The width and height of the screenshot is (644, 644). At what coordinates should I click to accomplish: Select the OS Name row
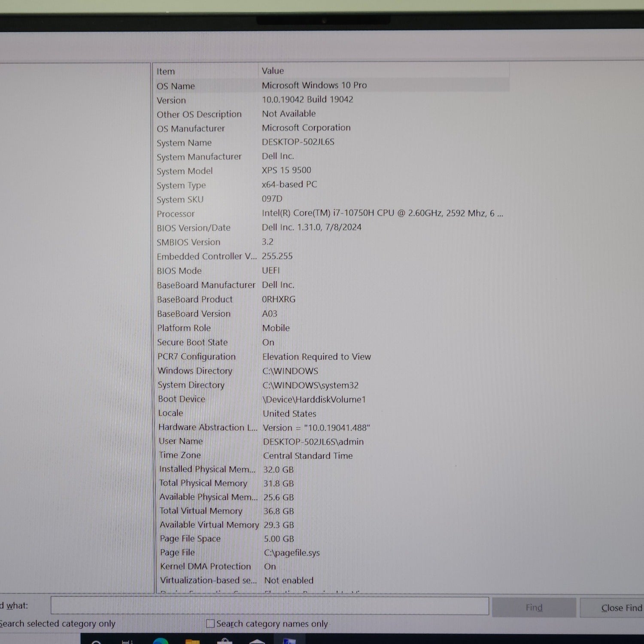point(176,86)
